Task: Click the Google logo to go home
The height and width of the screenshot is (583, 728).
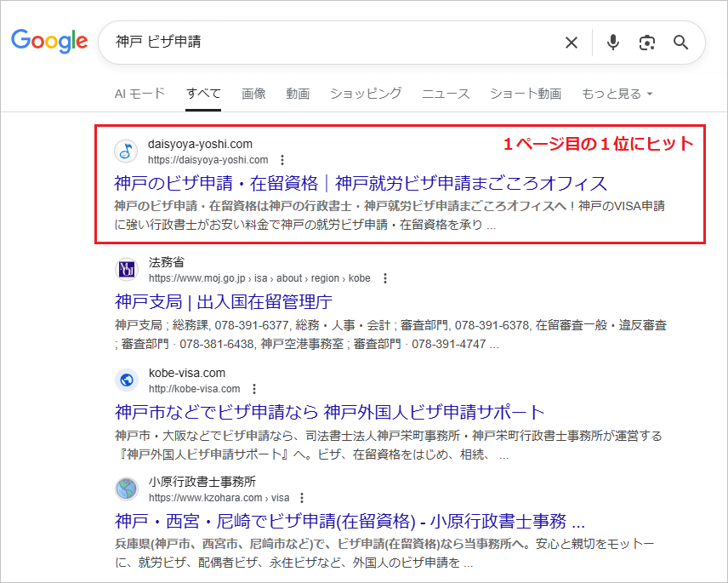Action: point(49,42)
